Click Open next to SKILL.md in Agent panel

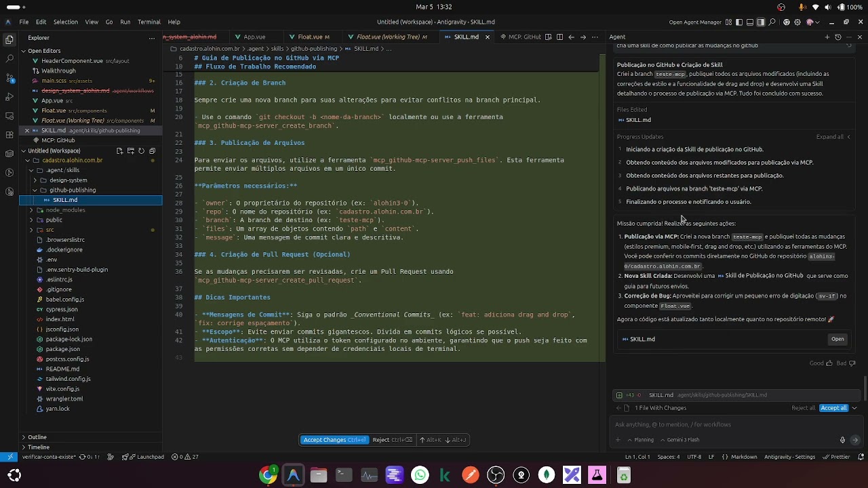[x=837, y=339]
